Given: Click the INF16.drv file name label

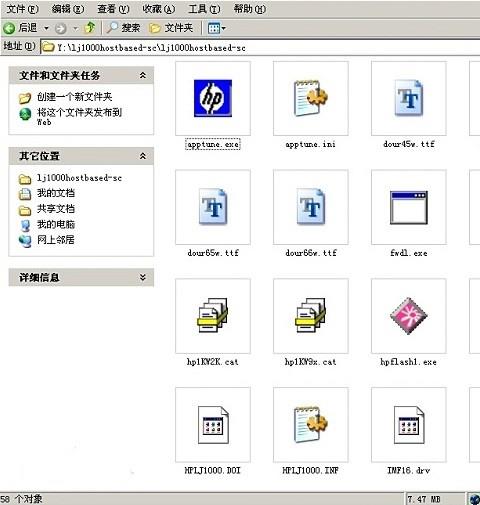Looking at the screenshot, I should pos(409,470).
